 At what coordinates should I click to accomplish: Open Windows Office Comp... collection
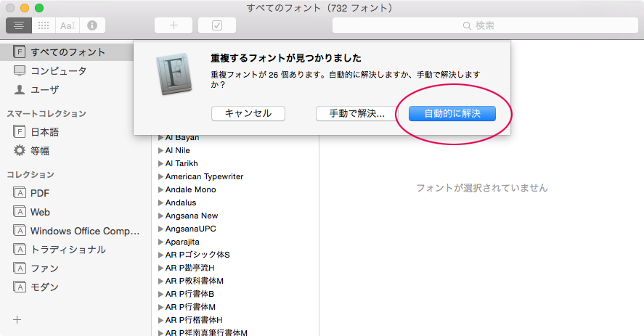click(x=85, y=231)
